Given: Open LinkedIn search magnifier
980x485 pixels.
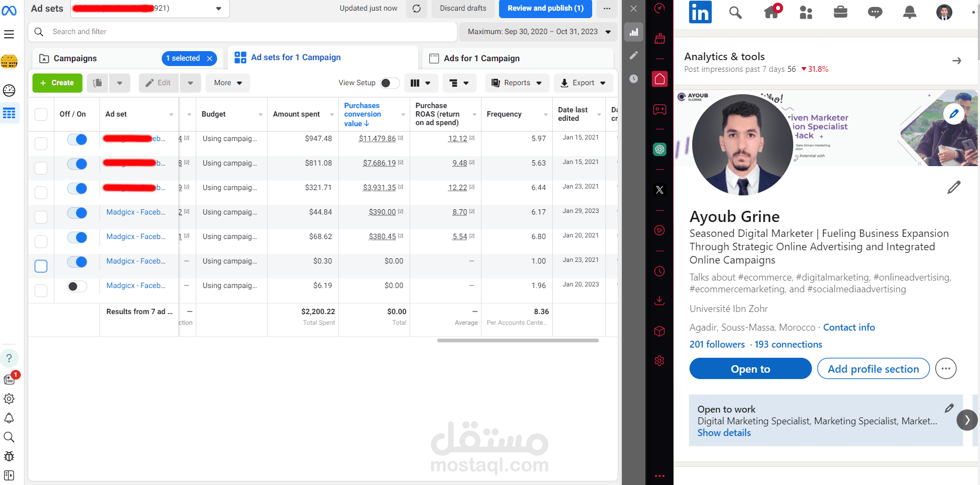Looking at the screenshot, I should [735, 12].
